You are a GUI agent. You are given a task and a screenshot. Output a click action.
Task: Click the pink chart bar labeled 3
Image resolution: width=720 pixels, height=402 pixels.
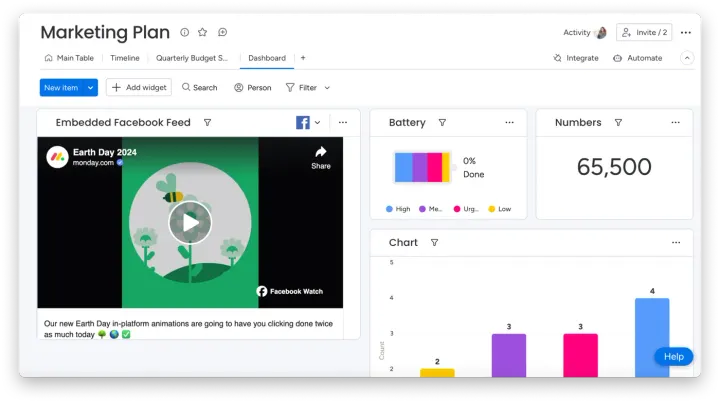[580, 355]
